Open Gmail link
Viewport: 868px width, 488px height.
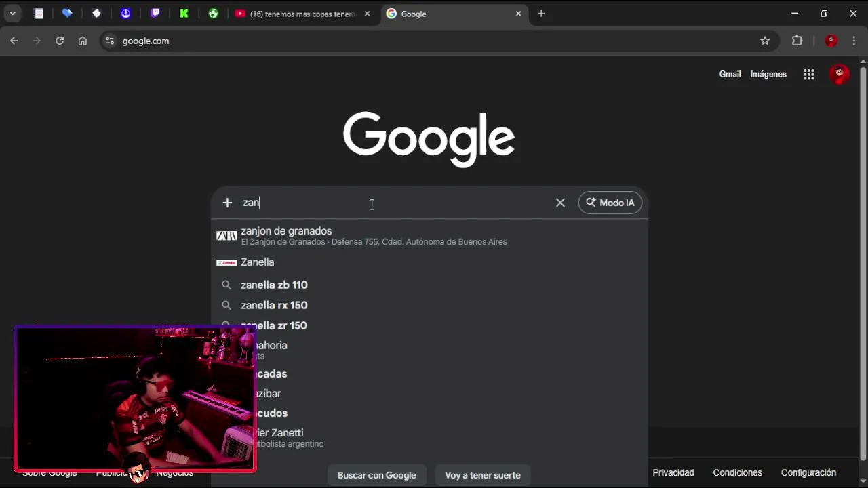730,74
